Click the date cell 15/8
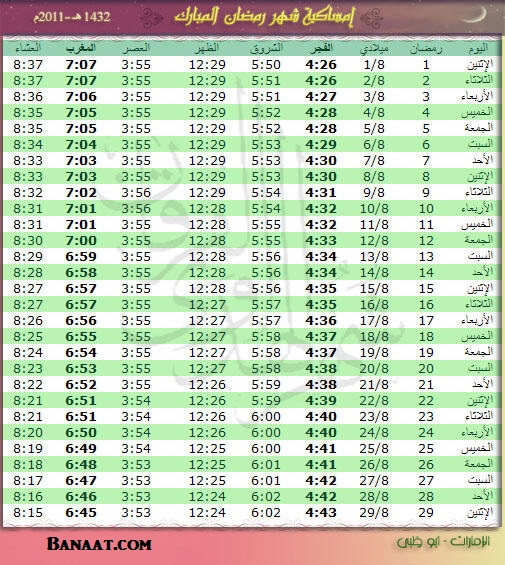This screenshot has width=505, height=565. (374, 289)
